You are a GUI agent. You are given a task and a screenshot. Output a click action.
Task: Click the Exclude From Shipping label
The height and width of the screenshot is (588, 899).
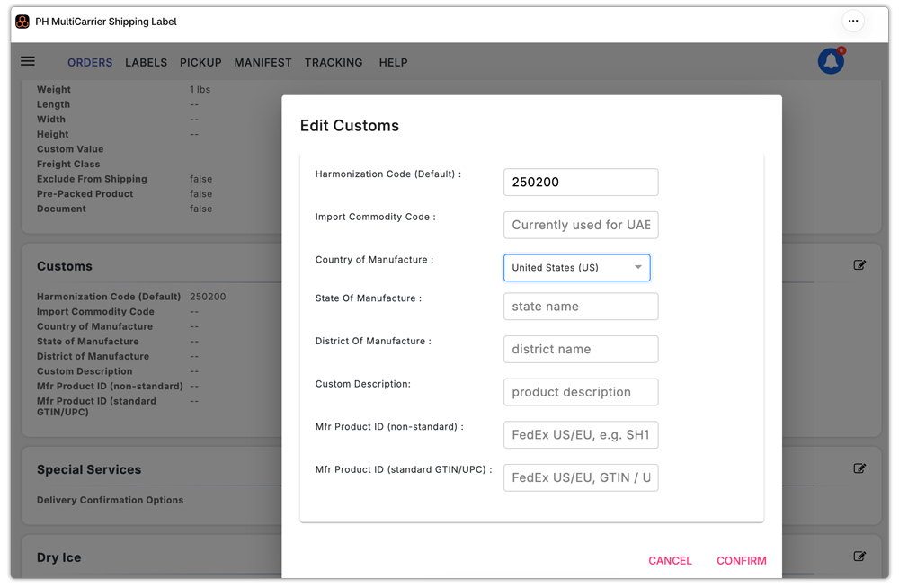92,179
